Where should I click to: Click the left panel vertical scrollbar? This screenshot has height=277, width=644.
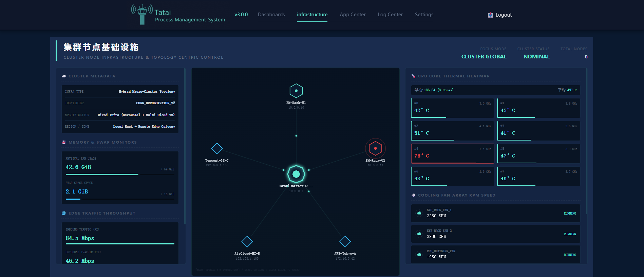185,146
